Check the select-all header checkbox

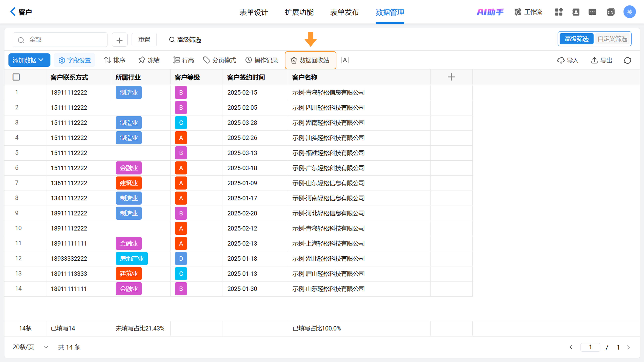[x=16, y=77]
